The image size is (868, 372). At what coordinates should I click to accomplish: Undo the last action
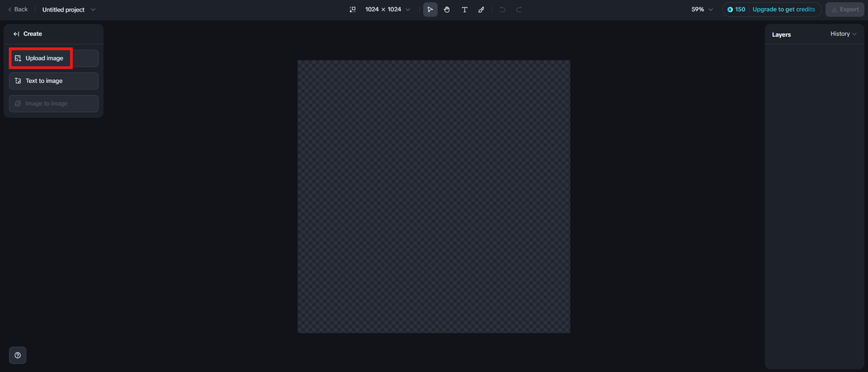pyautogui.click(x=502, y=10)
